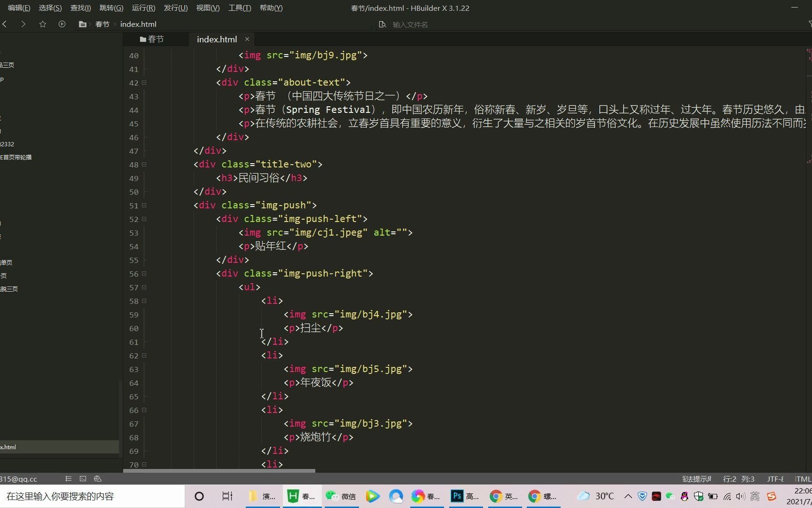812x508 pixels.
Task: Open the first Chrome window 英... on taskbar
Action: (x=504, y=496)
